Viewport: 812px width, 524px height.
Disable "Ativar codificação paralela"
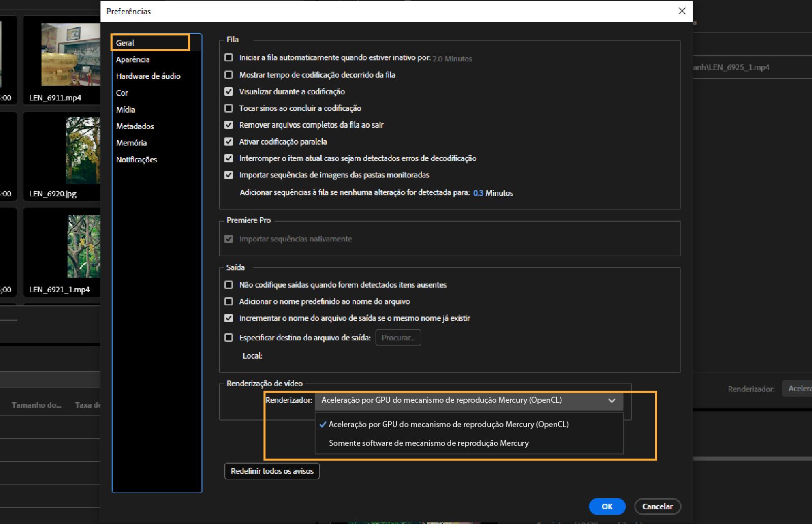(229, 142)
